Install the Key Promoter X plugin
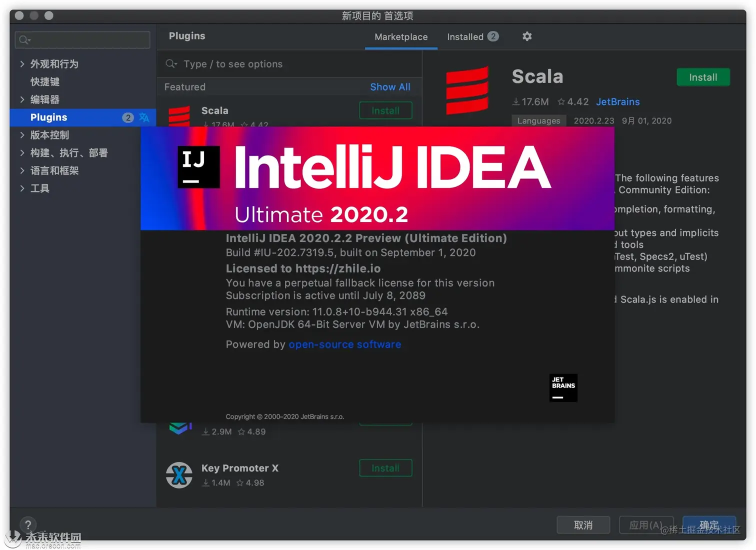 click(385, 468)
